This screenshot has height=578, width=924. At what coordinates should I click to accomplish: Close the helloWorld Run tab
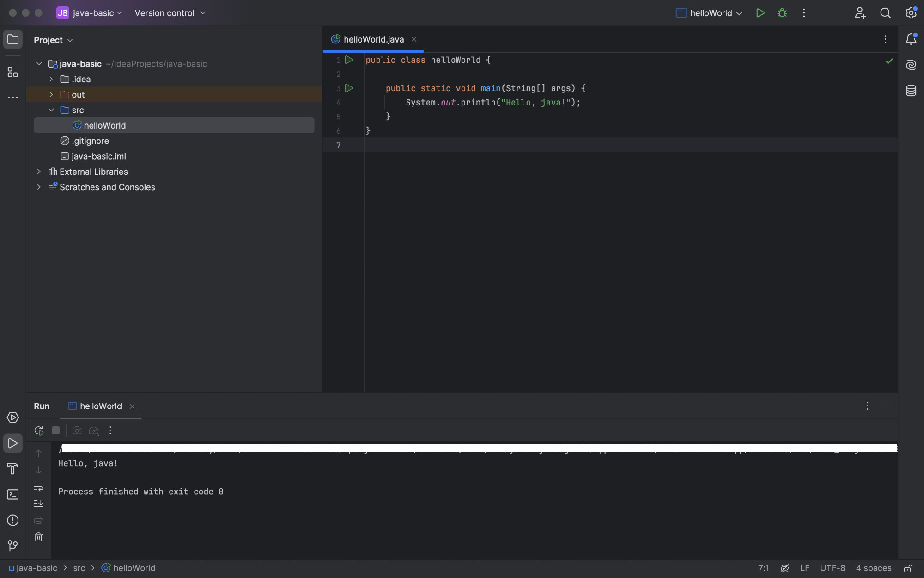pos(132,406)
